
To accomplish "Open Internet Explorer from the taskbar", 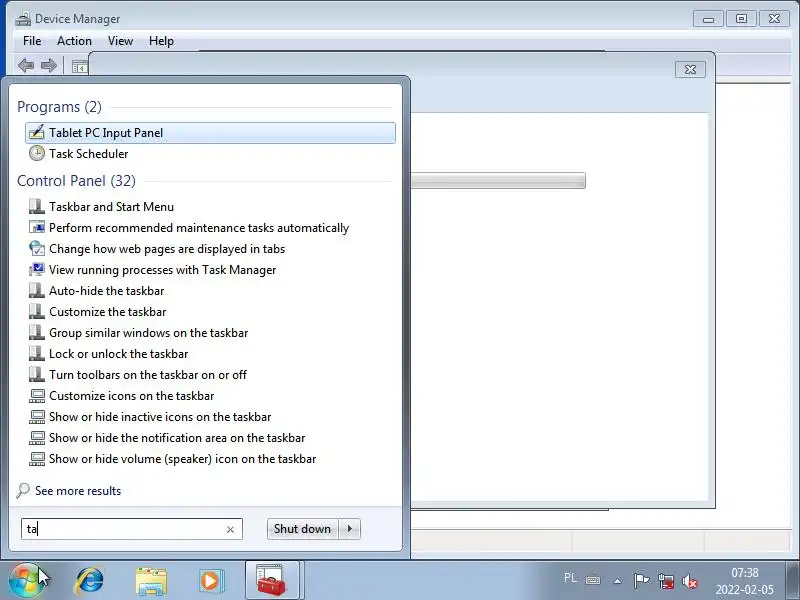I will (x=90, y=581).
